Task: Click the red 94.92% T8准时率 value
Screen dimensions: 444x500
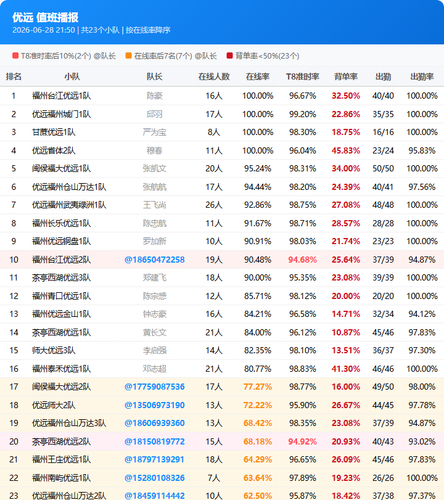Action: [x=303, y=442]
